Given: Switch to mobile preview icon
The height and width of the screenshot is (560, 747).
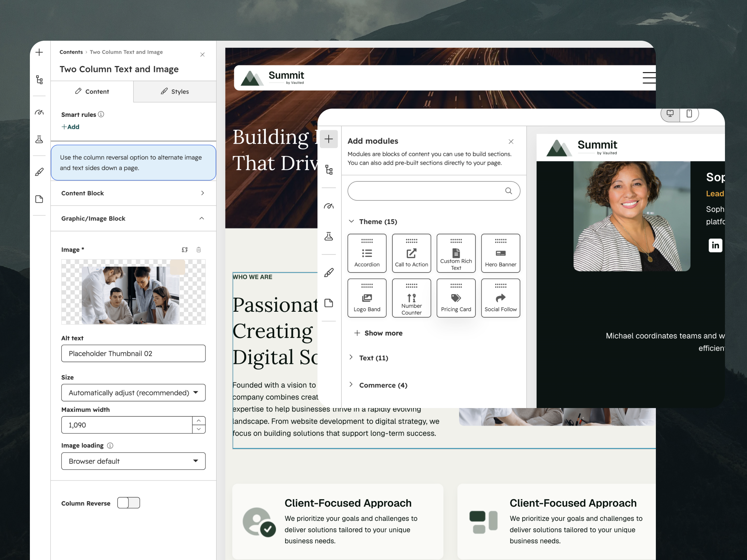Looking at the screenshot, I should pos(689,113).
